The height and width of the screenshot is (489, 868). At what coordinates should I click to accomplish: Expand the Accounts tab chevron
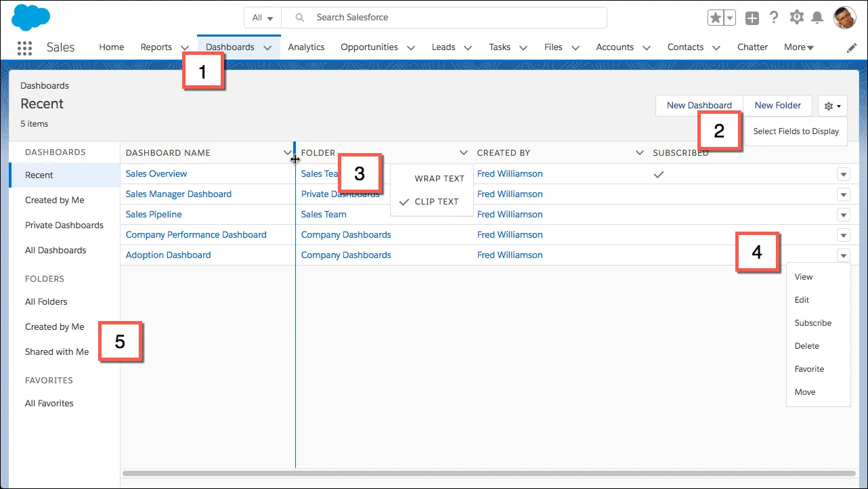(646, 48)
